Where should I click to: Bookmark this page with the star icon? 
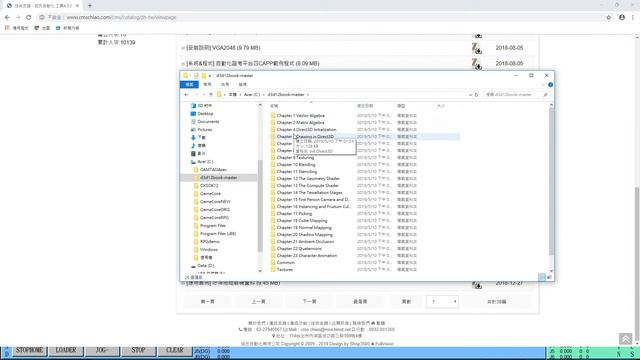[609, 18]
